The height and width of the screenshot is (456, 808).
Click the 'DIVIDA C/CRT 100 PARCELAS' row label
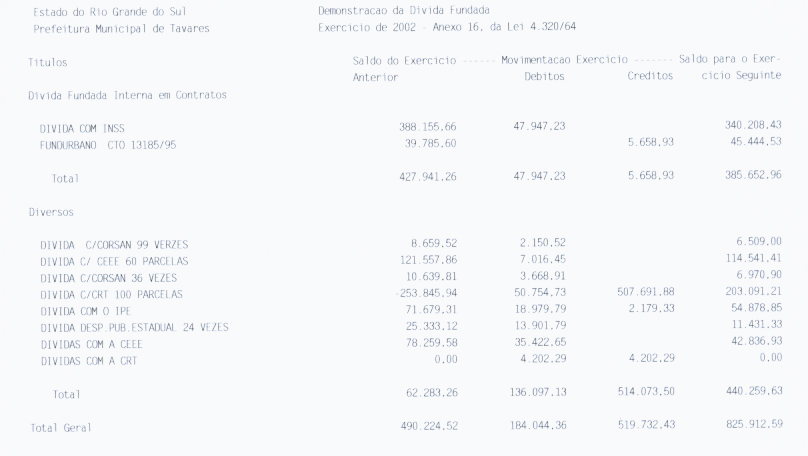(x=112, y=294)
